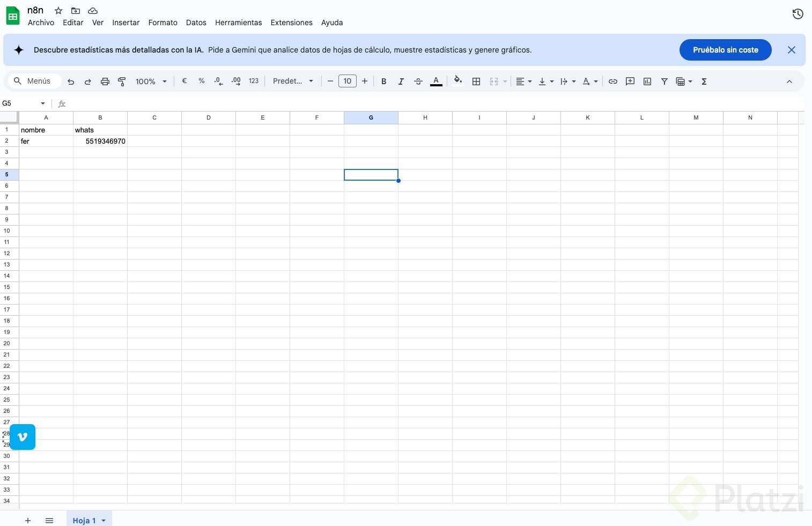This screenshot has height=526, width=812.
Task: Show the all sheets list icon
Action: (x=49, y=521)
